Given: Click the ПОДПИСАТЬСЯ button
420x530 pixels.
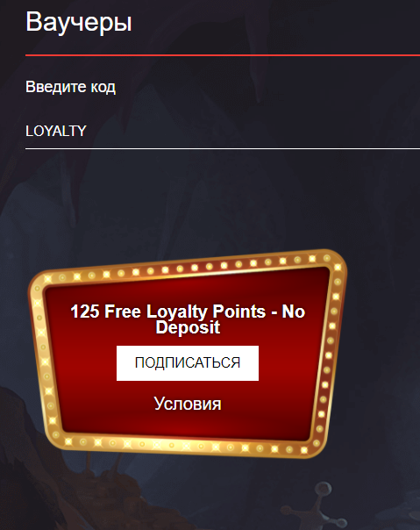Looking at the screenshot, I should [x=188, y=363].
